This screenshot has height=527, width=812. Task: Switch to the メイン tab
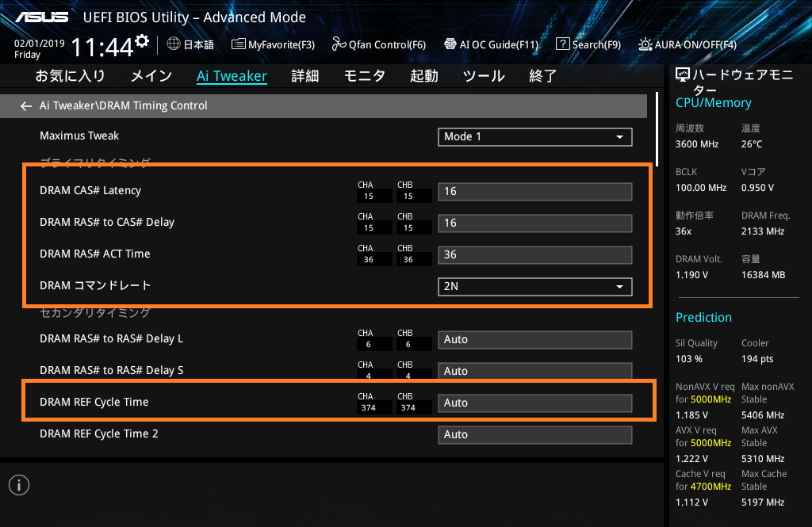coord(151,76)
